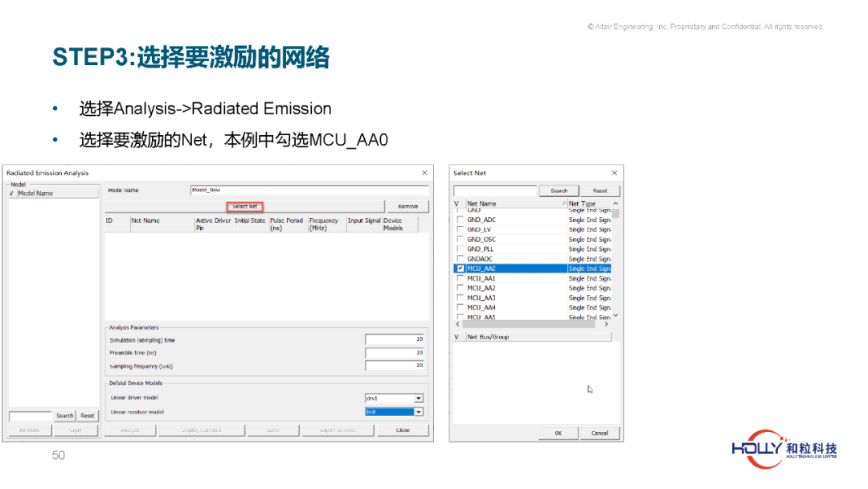Click the horizontal scrollbar right arrow in net list

pyautogui.click(x=607, y=324)
